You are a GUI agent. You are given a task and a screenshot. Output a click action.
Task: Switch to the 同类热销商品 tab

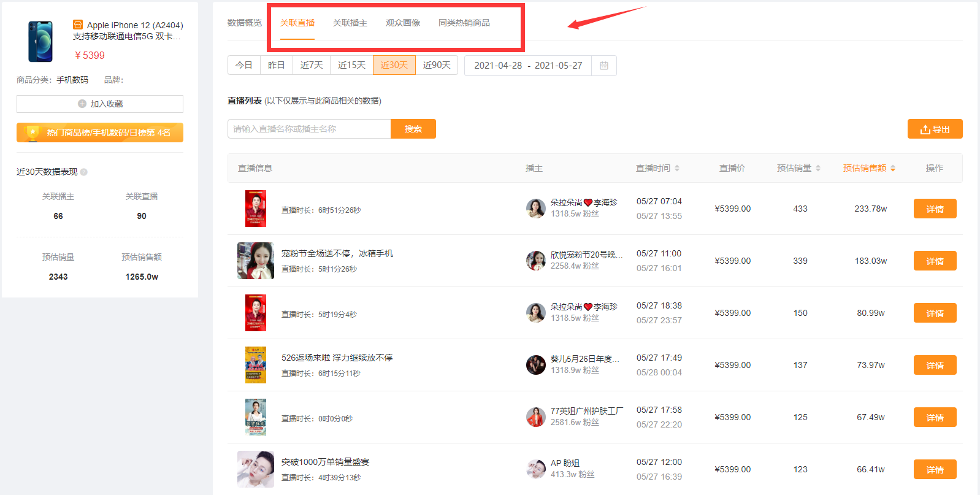[x=464, y=23]
